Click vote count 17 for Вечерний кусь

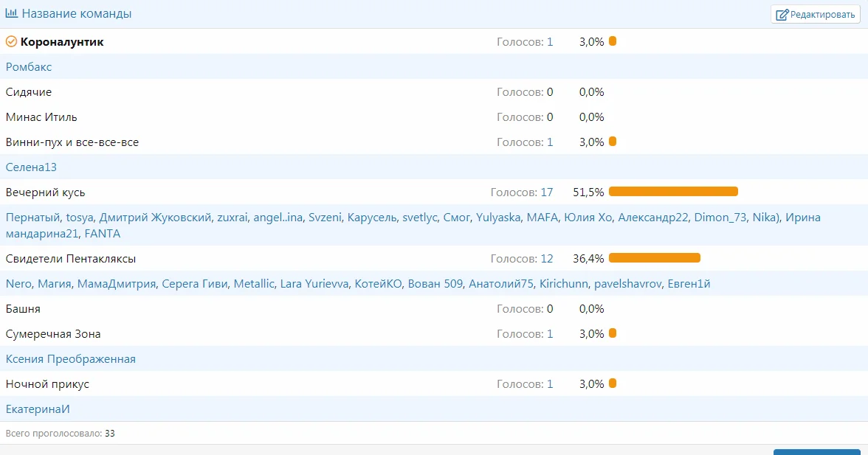pyautogui.click(x=546, y=192)
